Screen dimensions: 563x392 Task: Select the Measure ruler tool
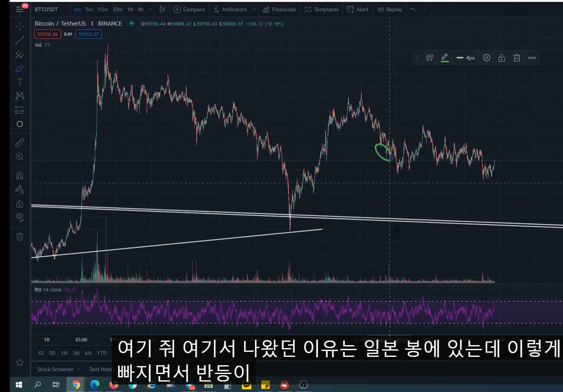coord(20,143)
